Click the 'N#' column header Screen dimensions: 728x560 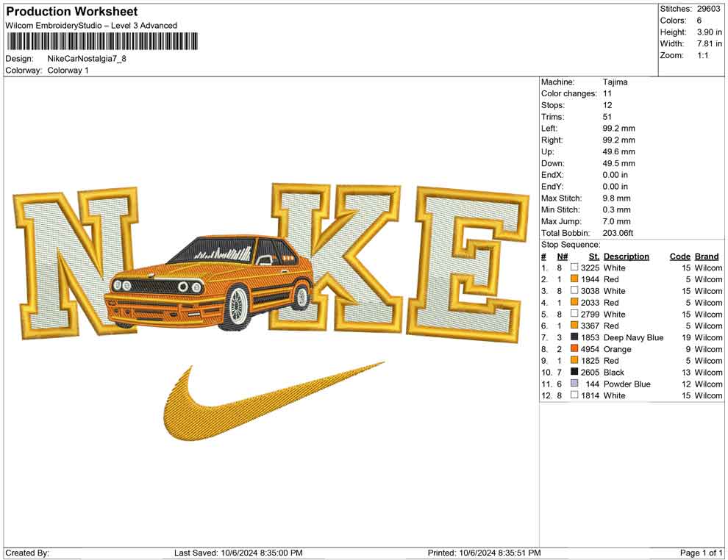(563, 256)
